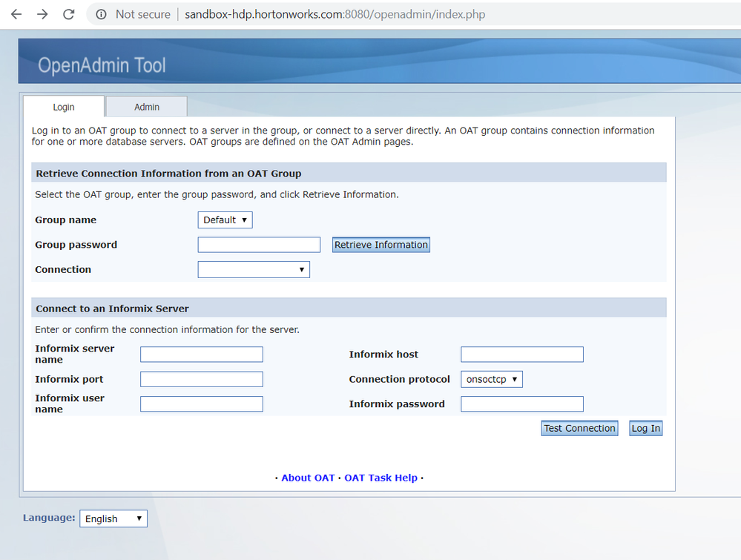Screen dimensions: 741x560
Task: Reload the page with the refresh icon
Action: (x=69, y=14)
